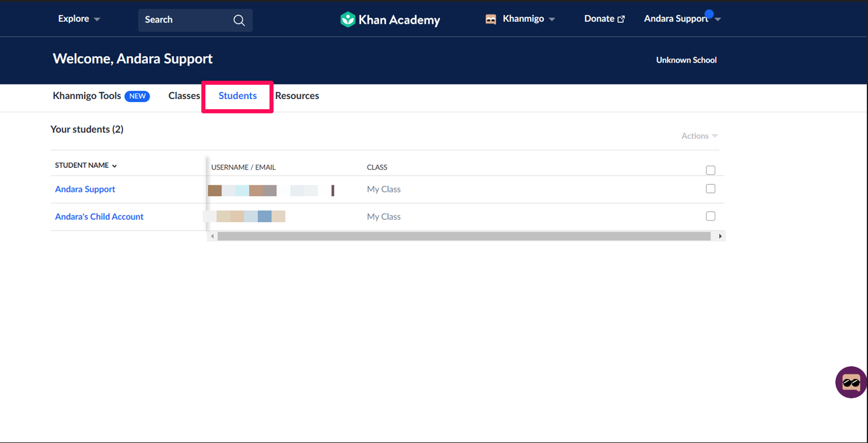Image resolution: width=868 pixels, height=443 pixels.
Task: Click the Khanmigo face icon in header
Action: pyautogui.click(x=491, y=19)
